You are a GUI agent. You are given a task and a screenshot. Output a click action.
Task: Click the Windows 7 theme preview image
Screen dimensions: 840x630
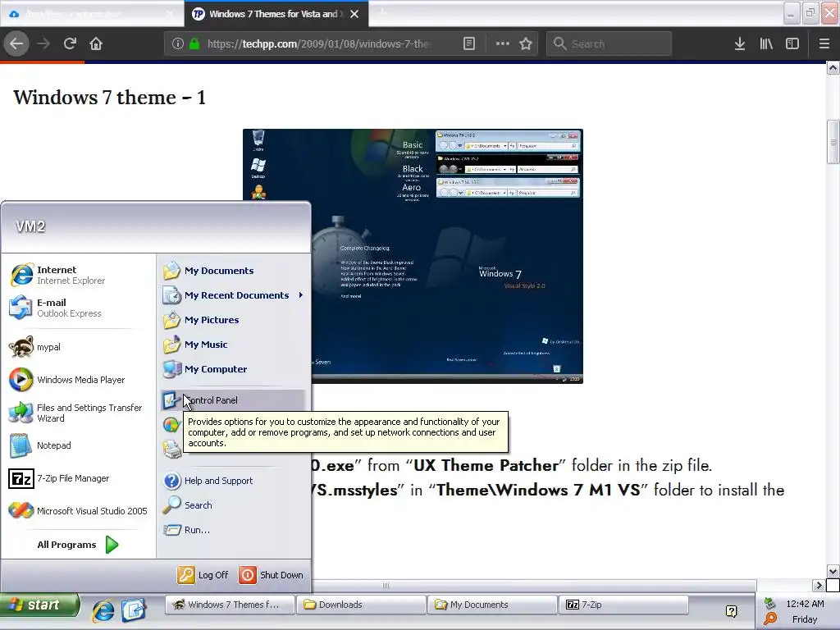(x=413, y=256)
